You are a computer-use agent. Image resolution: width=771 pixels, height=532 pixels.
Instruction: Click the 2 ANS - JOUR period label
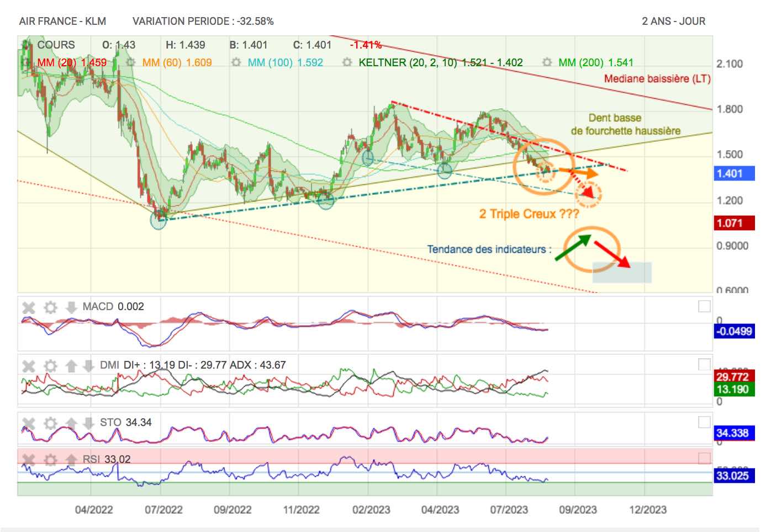pyautogui.click(x=673, y=21)
